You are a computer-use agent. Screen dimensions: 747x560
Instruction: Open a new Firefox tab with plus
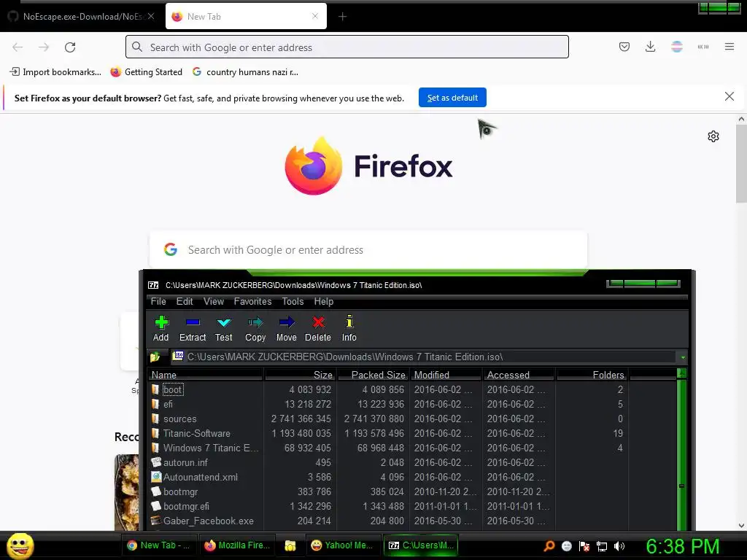(343, 17)
